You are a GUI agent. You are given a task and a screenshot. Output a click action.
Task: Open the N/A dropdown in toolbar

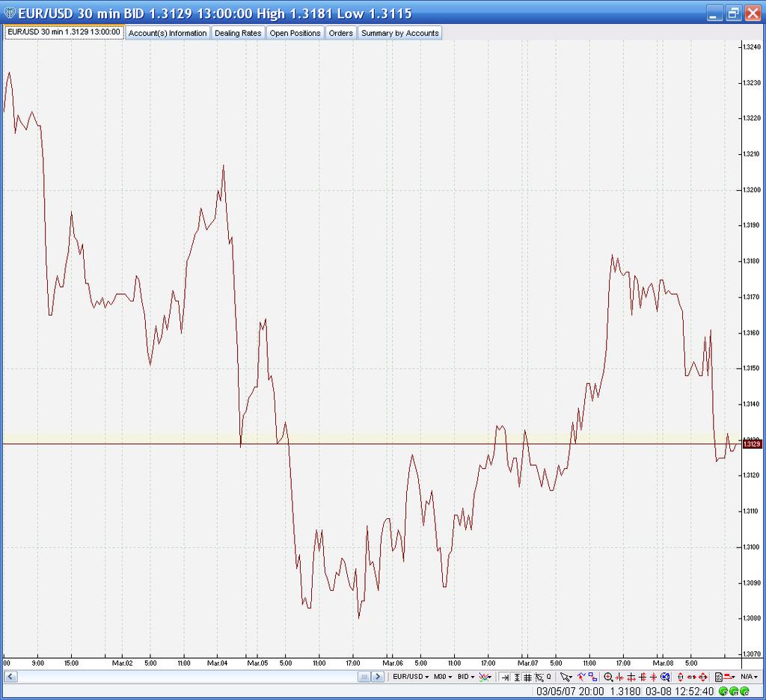749,677
